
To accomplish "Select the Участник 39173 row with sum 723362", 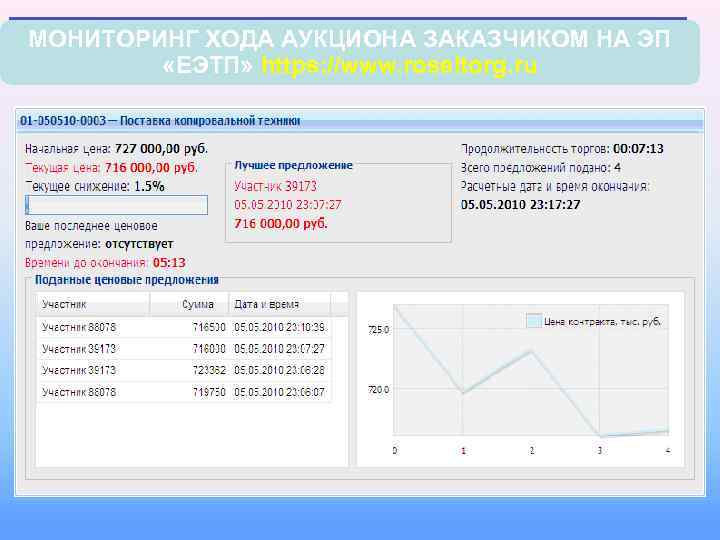I will point(184,370).
